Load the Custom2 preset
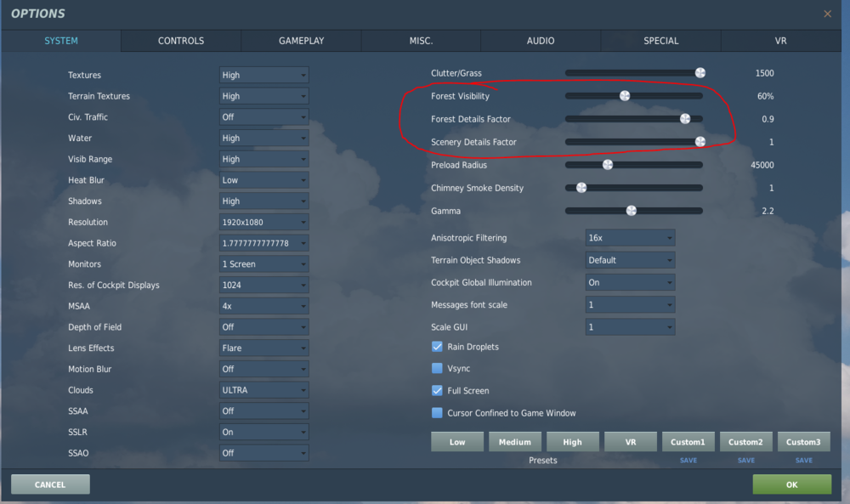The height and width of the screenshot is (504, 850). tap(746, 442)
